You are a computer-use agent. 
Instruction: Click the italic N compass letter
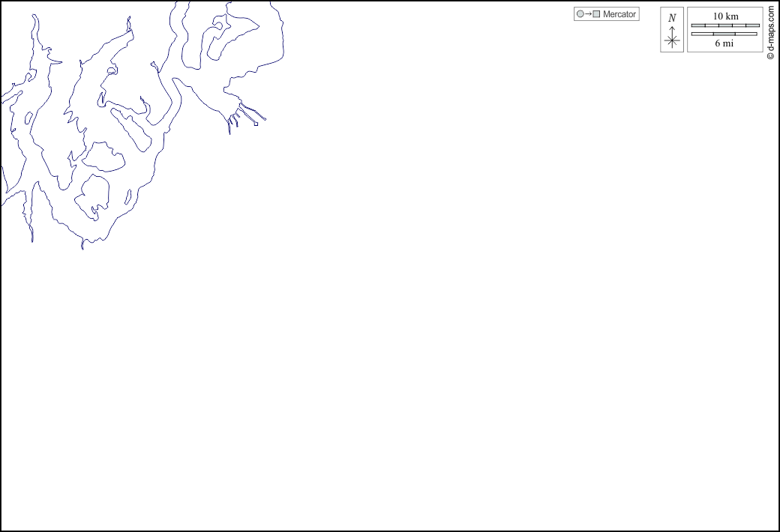click(672, 18)
